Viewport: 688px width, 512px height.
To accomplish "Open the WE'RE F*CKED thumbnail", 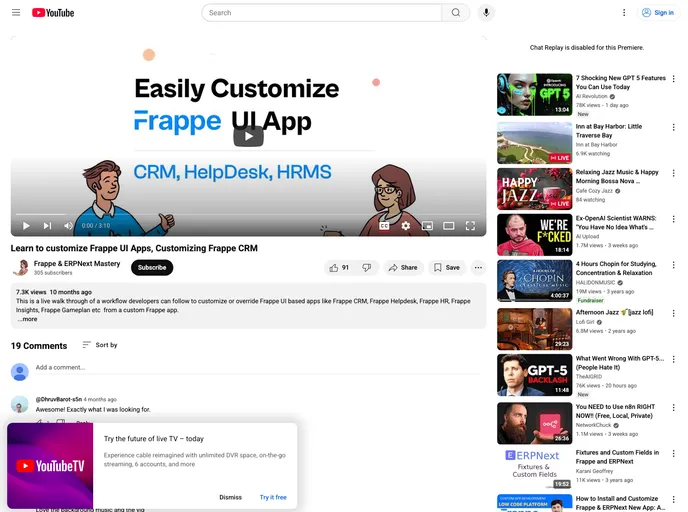I will click(534, 235).
